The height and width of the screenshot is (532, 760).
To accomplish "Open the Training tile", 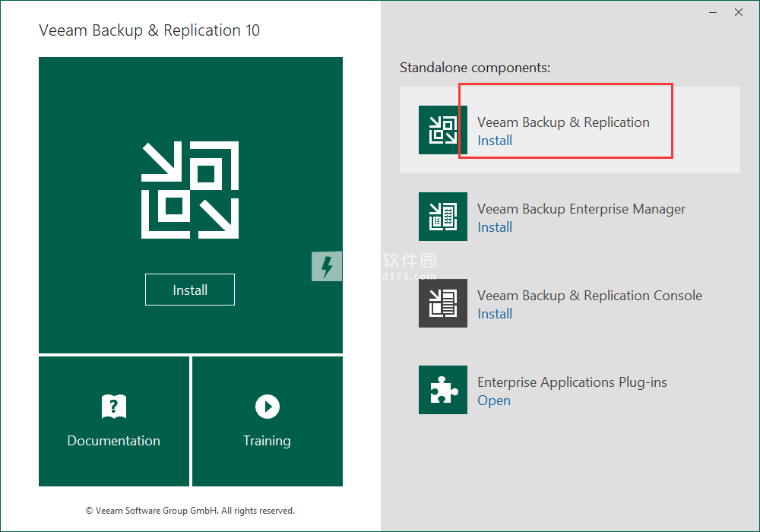I will click(x=268, y=422).
